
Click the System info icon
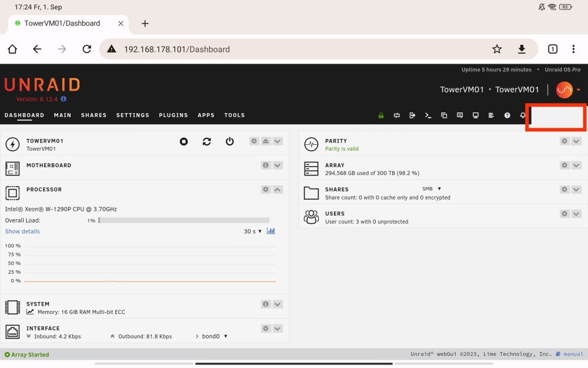pyautogui.click(x=266, y=304)
